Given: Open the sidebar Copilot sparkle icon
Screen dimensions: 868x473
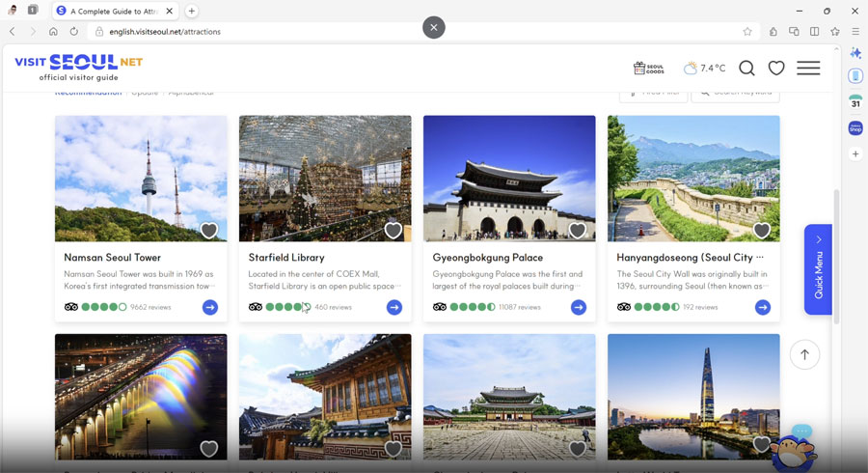Looking at the screenshot, I should 855,53.
